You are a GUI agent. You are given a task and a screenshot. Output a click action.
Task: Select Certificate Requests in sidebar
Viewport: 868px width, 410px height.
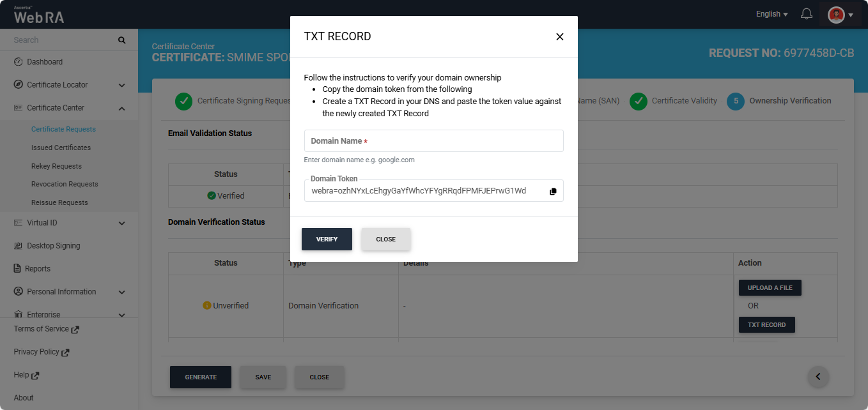click(x=63, y=129)
